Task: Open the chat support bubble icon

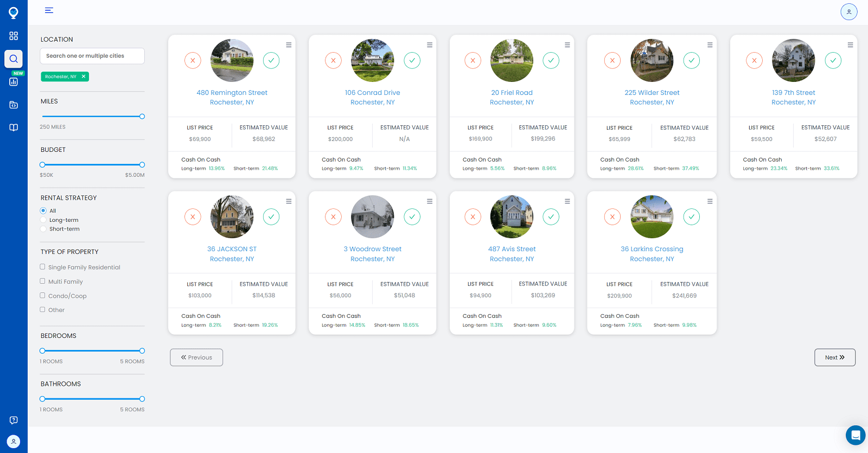Action: [856, 435]
